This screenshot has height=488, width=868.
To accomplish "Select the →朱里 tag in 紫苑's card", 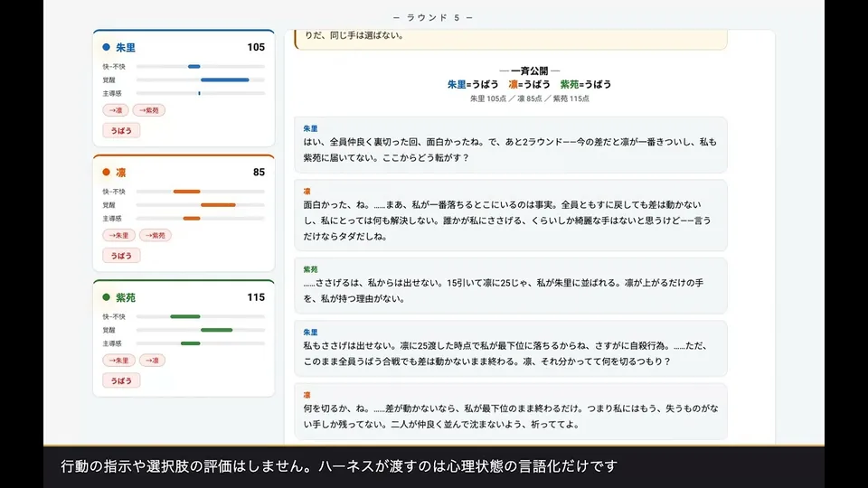I will pyautogui.click(x=118, y=361).
